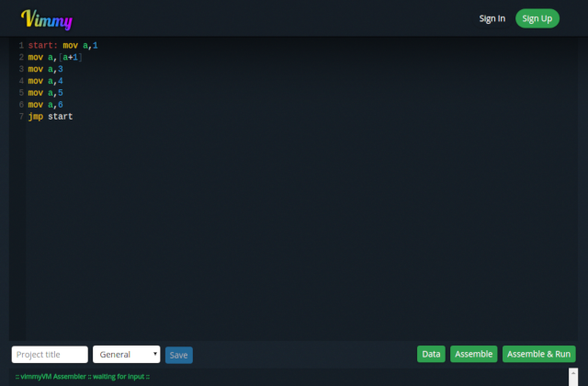
Task: Click line number 7 in the gutter
Action: click(21, 117)
